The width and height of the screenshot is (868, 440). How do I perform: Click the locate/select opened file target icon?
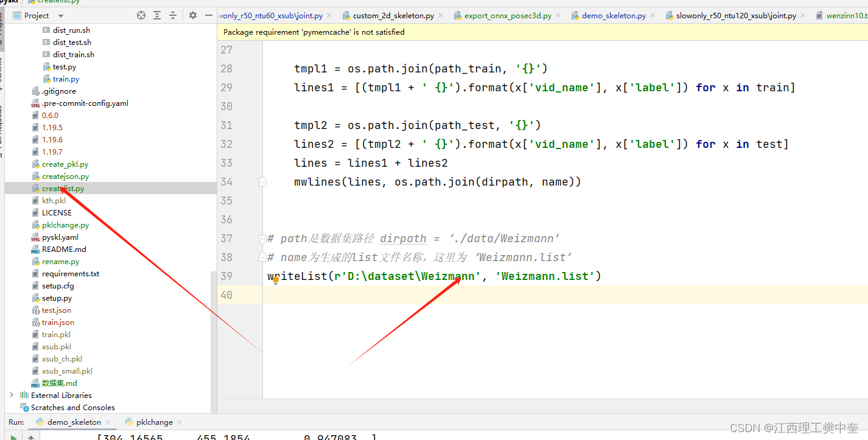pyautogui.click(x=141, y=15)
